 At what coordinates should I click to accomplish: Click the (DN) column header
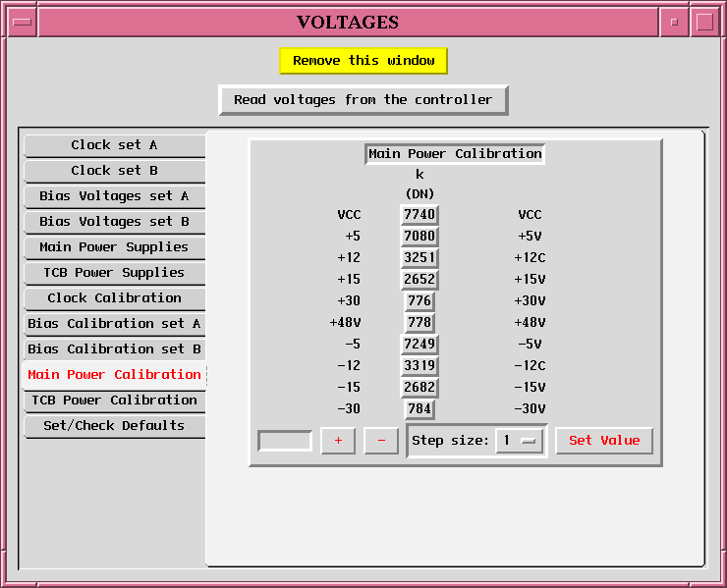coord(419,194)
